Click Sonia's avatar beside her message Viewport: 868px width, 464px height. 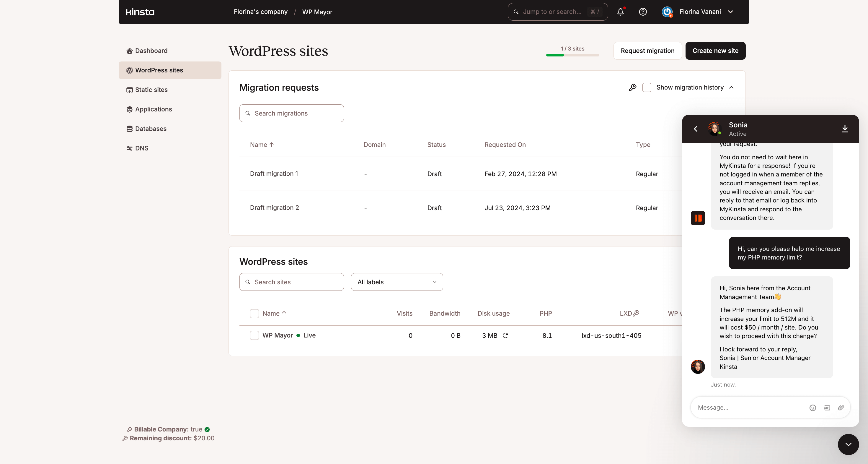[x=697, y=367]
